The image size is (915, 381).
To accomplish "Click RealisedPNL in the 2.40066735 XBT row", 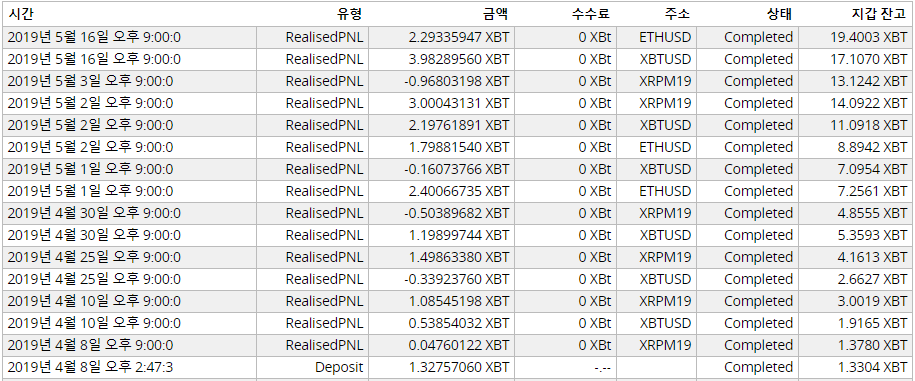I will pyautogui.click(x=324, y=191).
